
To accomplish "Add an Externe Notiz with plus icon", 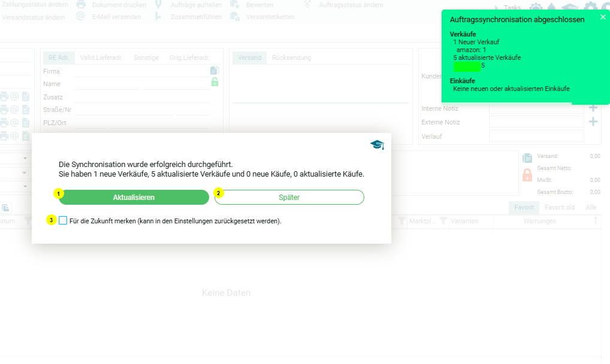I will click(593, 122).
